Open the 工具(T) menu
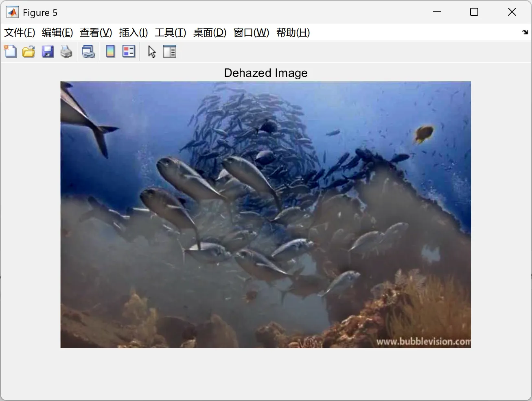Screen dimensions: 532x401 171,33
